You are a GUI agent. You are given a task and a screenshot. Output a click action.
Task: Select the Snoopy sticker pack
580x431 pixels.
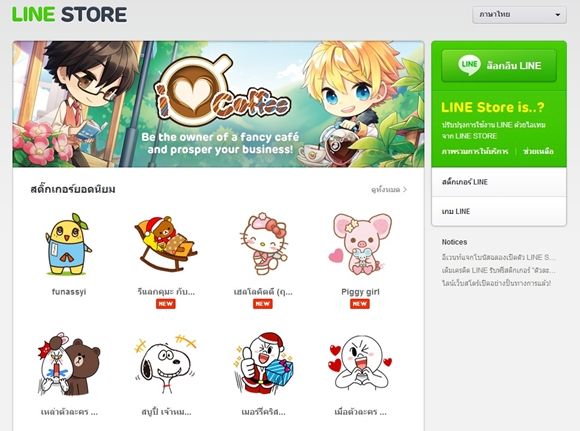coord(166,364)
